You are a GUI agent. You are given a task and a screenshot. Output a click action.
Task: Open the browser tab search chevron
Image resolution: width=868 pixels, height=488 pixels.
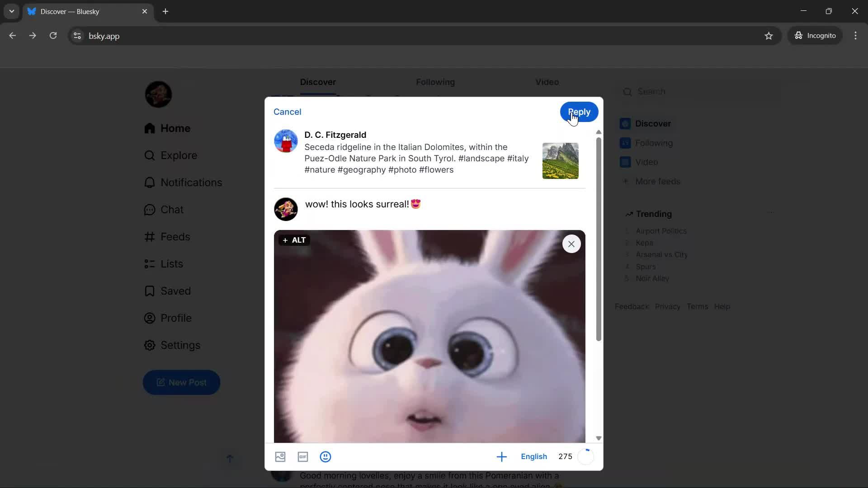coord(11,11)
